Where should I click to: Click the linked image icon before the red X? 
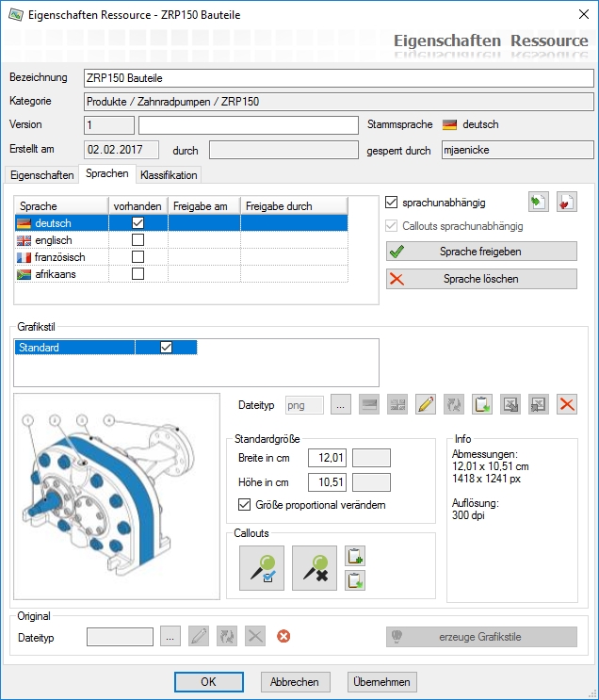(539, 404)
